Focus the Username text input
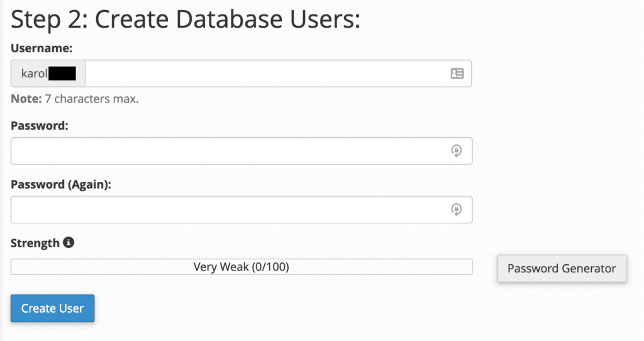644x341 pixels. coord(264,74)
